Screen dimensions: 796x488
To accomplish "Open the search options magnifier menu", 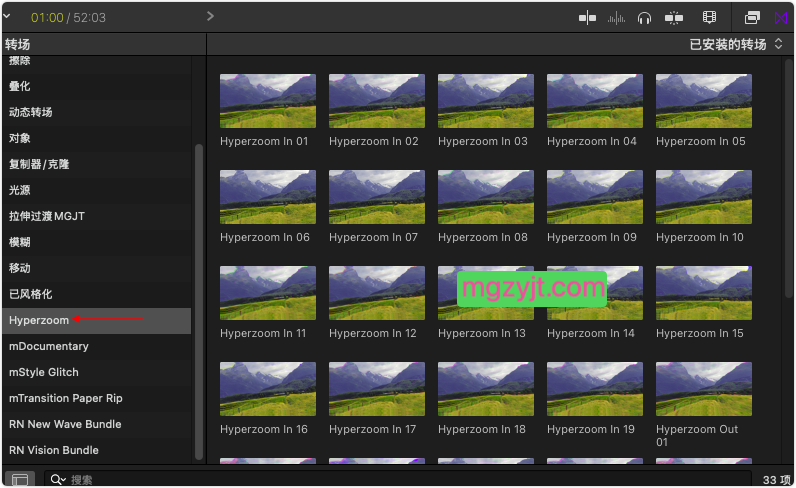I will tap(58, 479).
